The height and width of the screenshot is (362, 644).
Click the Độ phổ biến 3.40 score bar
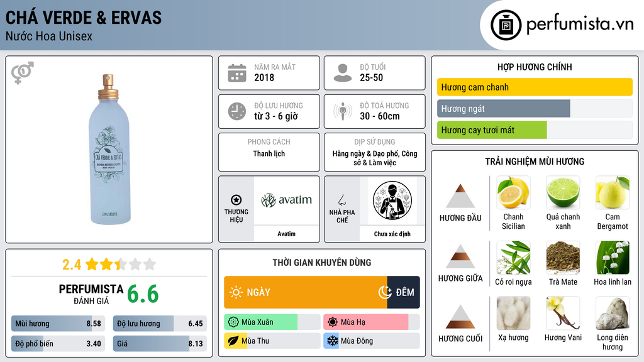click(x=58, y=344)
